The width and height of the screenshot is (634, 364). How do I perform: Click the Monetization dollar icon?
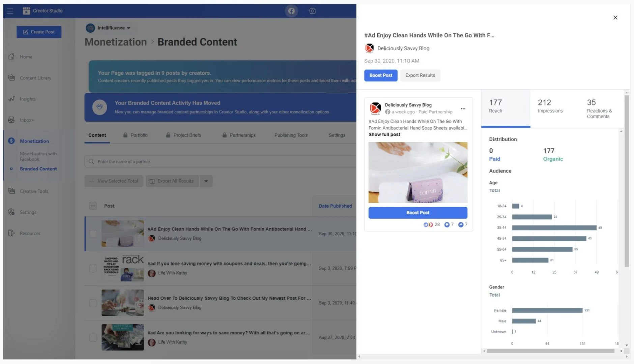(x=11, y=141)
